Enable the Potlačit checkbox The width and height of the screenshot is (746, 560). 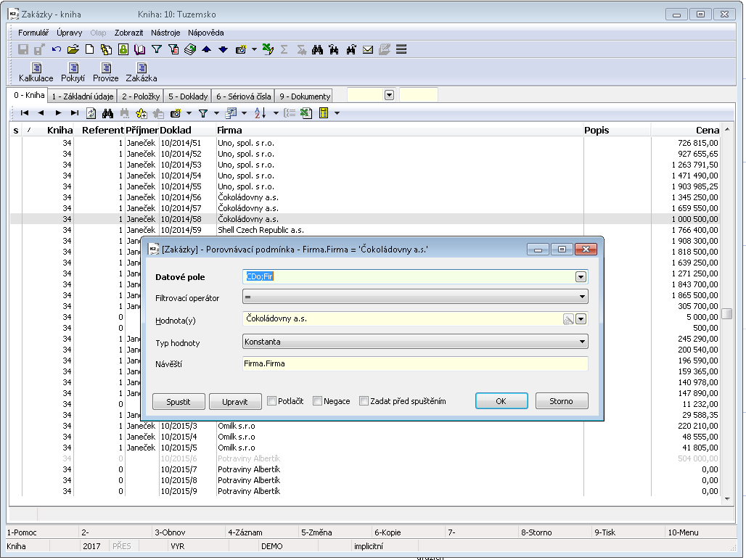click(x=272, y=401)
